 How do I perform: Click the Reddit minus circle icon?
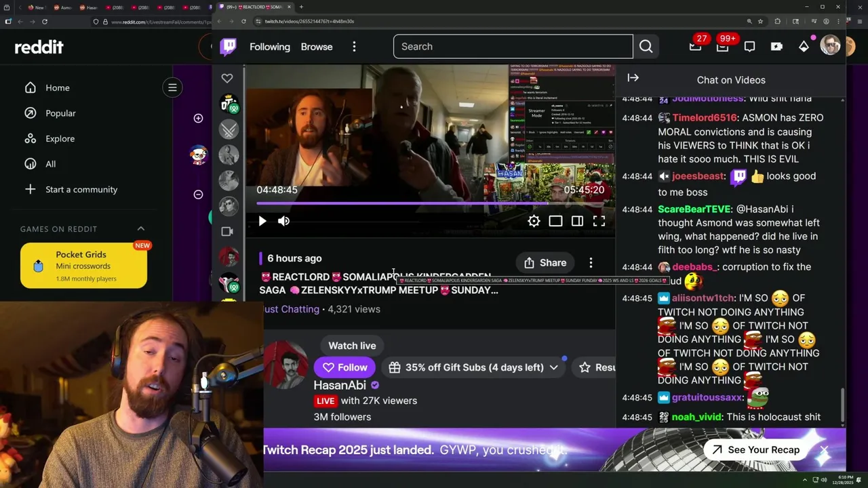pyautogui.click(x=198, y=195)
